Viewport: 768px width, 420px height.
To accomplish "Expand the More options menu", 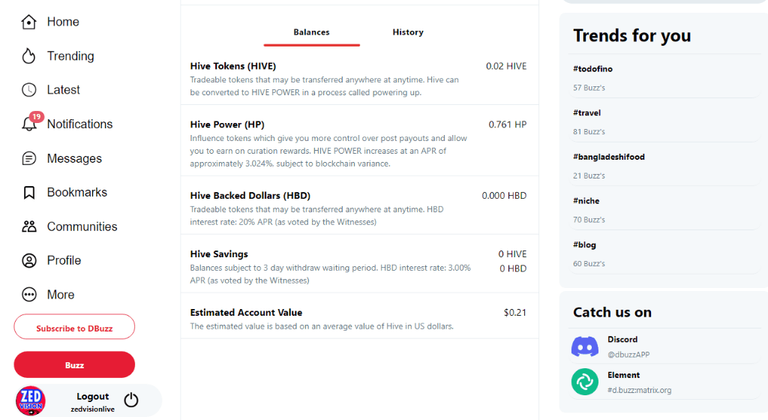I will coord(29,295).
